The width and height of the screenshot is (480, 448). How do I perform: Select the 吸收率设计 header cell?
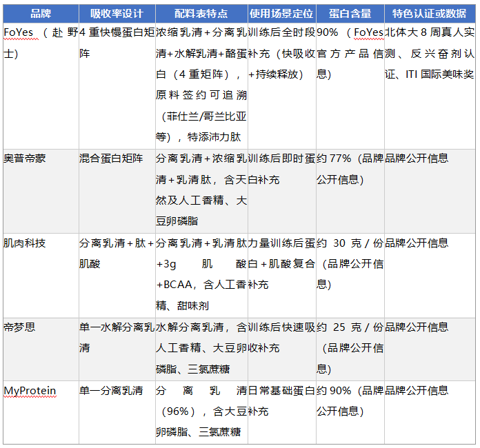pyautogui.click(x=117, y=14)
